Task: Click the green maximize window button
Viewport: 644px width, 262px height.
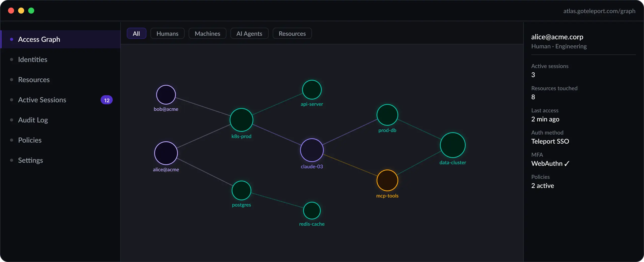Action: (x=31, y=11)
